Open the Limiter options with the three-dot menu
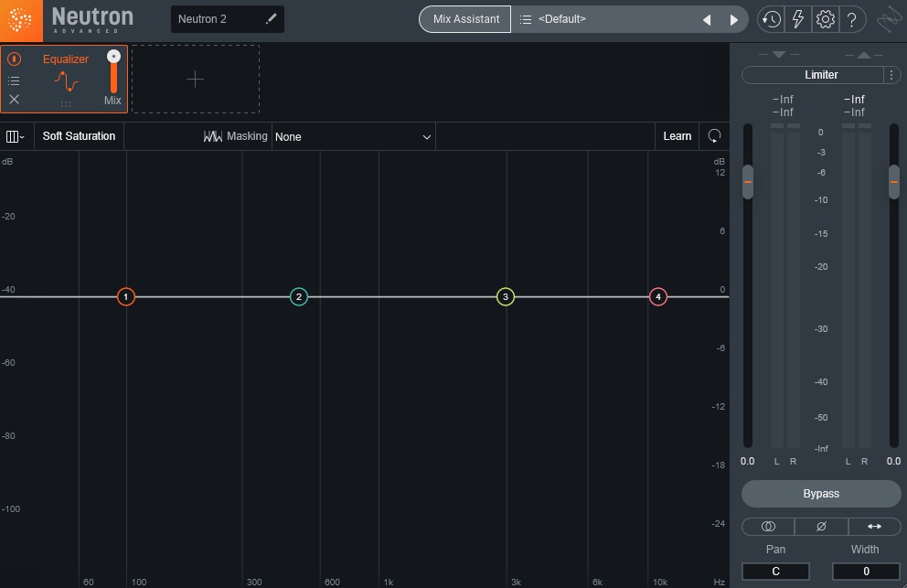 coord(891,74)
